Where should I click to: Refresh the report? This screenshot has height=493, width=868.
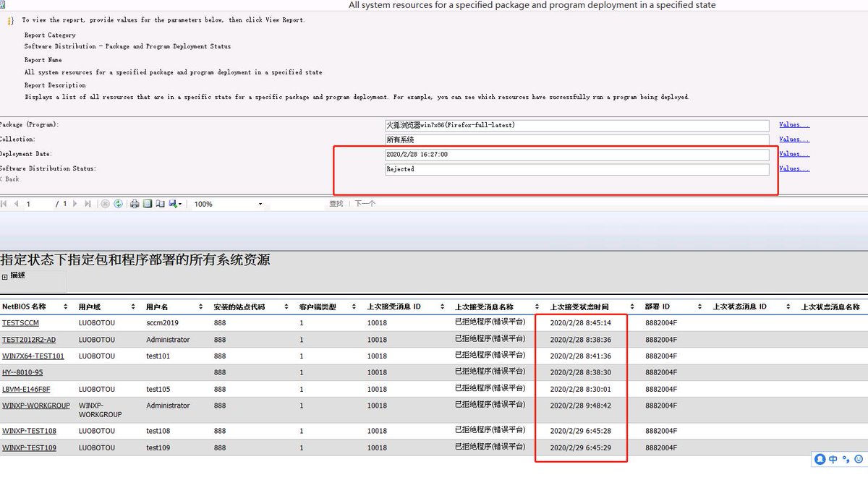(118, 204)
